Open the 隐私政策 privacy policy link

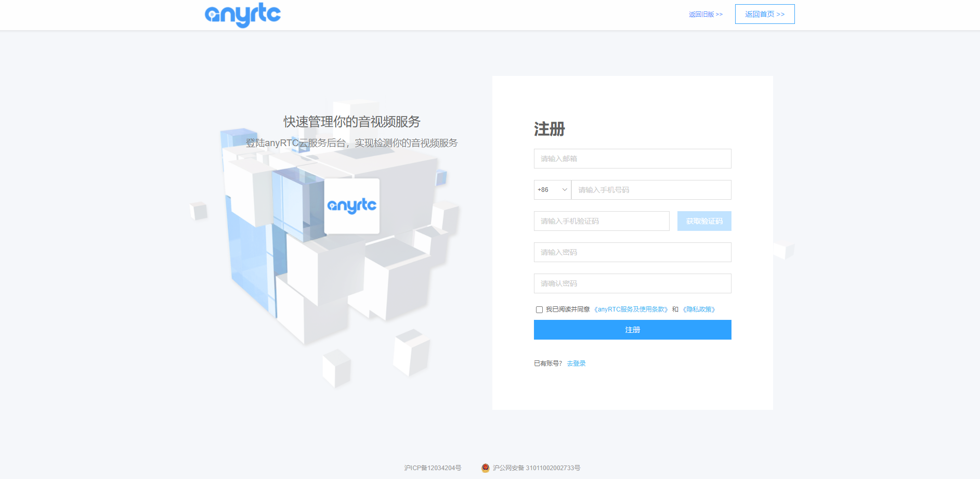tap(699, 309)
